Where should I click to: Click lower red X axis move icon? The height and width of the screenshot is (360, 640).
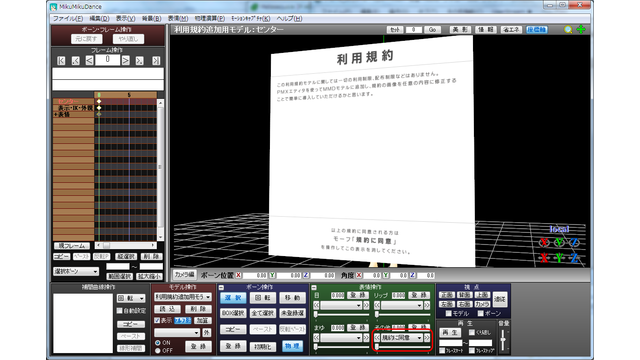[544, 258]
